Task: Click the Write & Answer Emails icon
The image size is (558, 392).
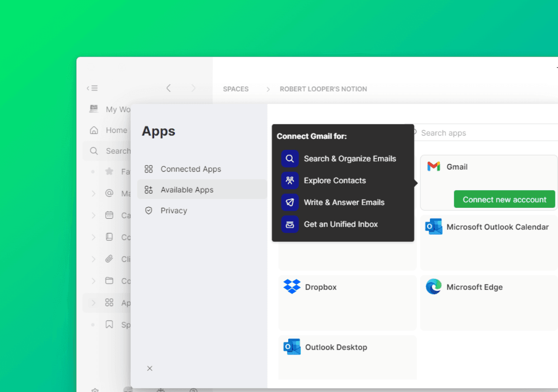Action: (x=290, y=202)
